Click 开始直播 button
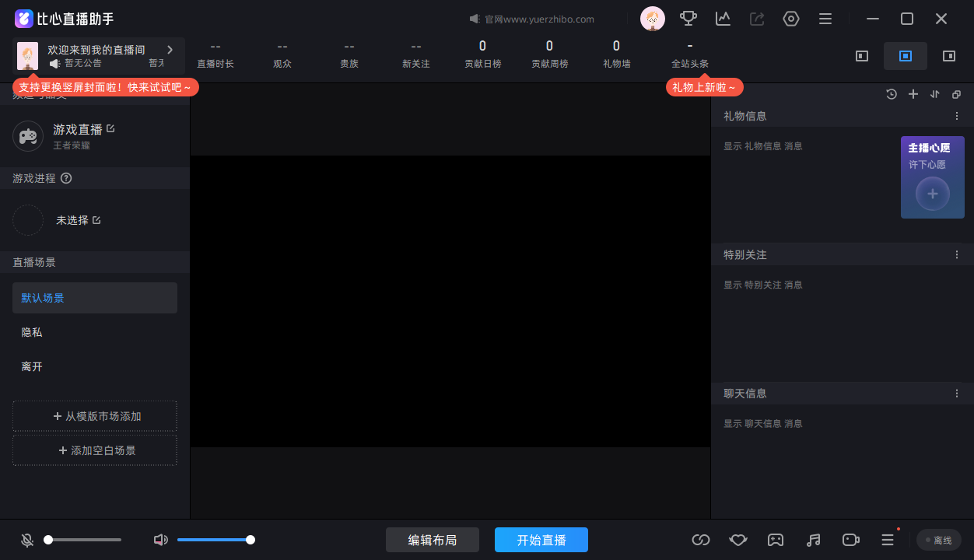The height and width of the screenshot is (560, 974). [541, 540]
